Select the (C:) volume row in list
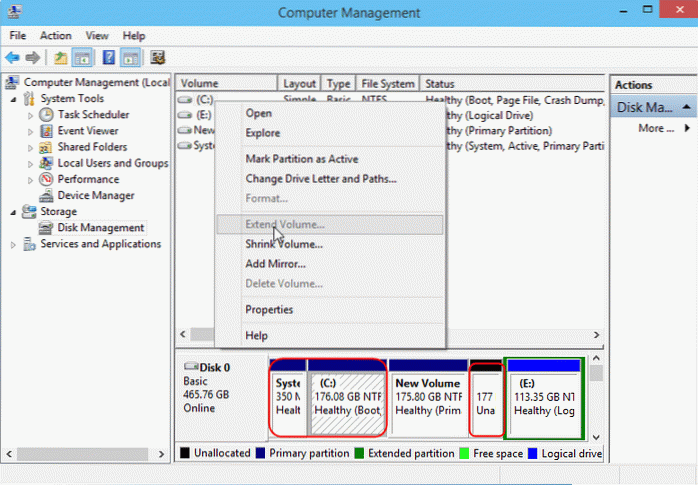This screenshot has height=485, width=698. tap(196, 100)
